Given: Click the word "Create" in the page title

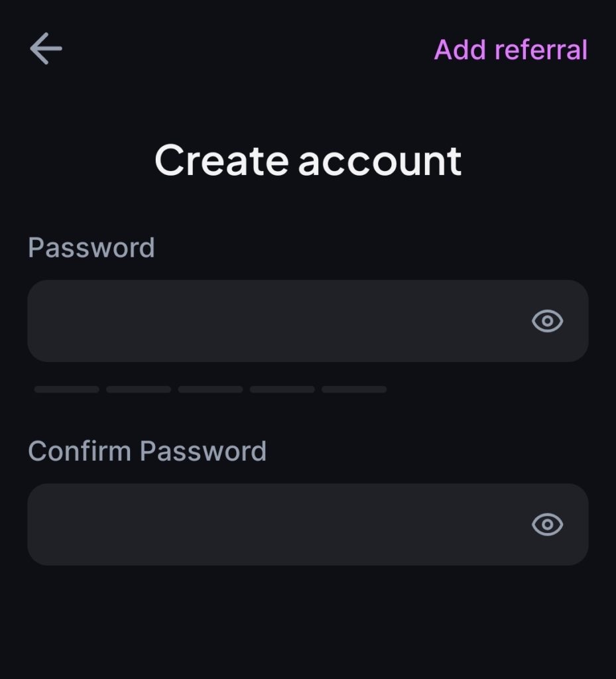Looking at the screenshot, I should 221,161.
